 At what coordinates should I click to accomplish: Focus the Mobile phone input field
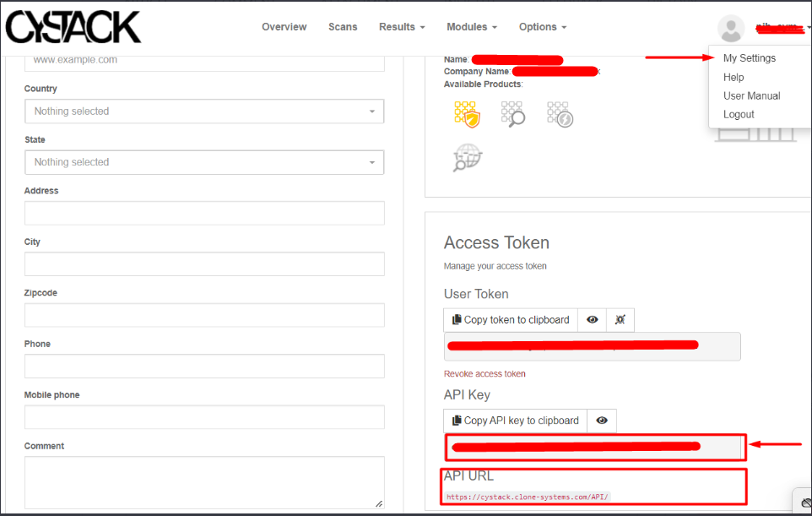point(204,417)
